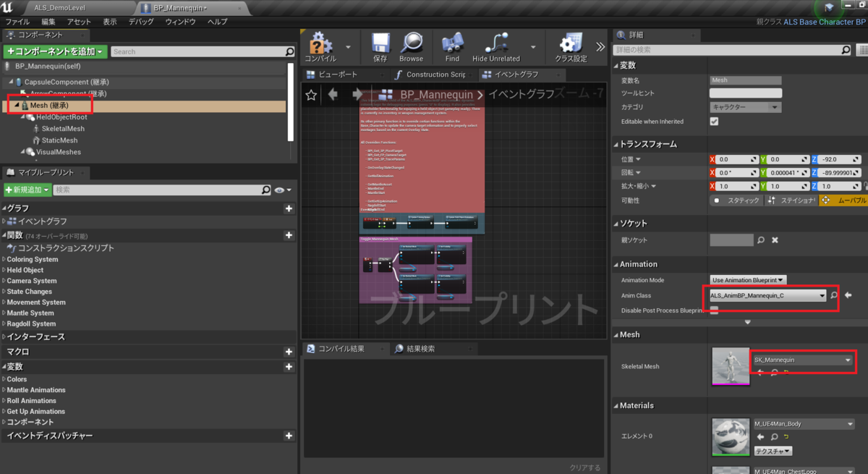Browse to M_UE4Man_Body in content browser
This screenshot has height=474, width=868.
click(774, 437)
